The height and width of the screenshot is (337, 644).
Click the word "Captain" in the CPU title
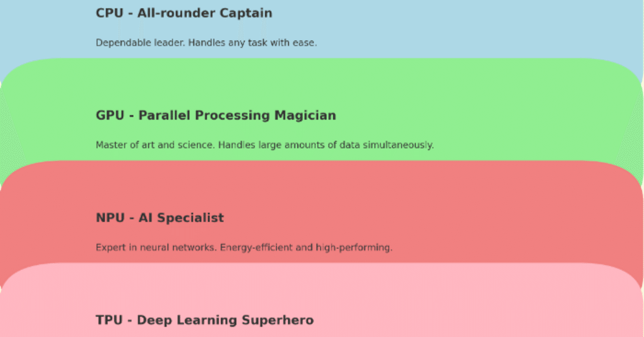(247, 13)
